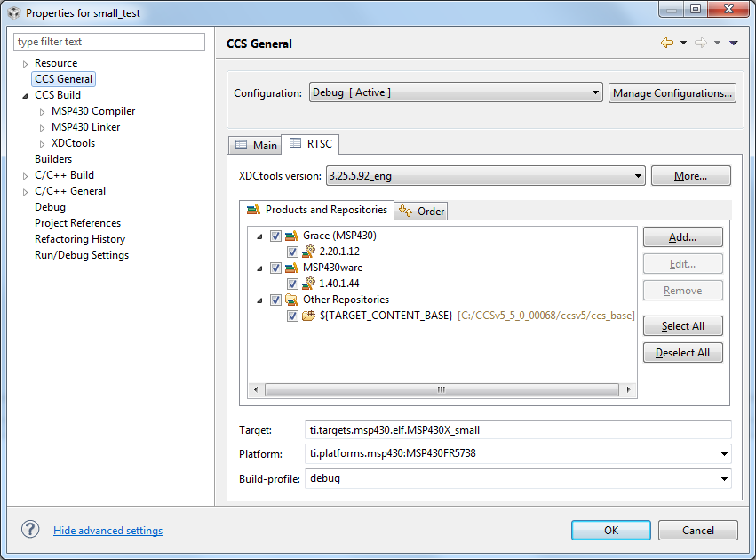The width and height of the screenshot is (756, 560).
Task: Click the Hide advanced settings link
Action: (107, 531)
